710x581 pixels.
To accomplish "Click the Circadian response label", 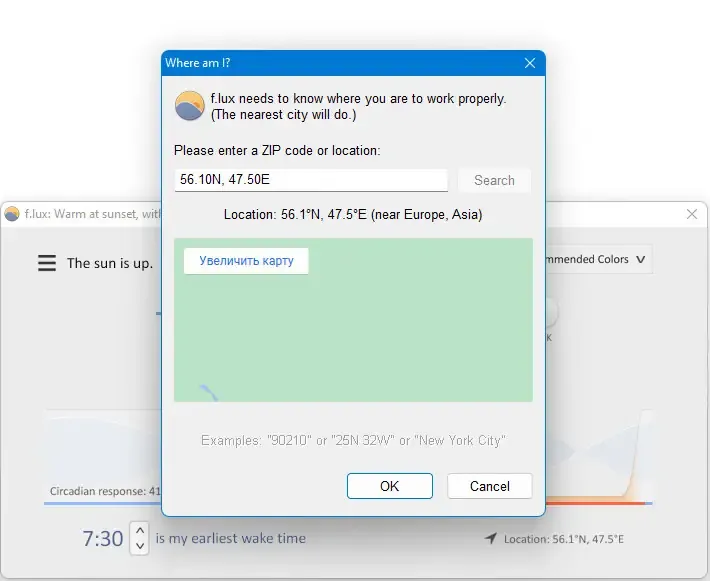I will 105,491.
